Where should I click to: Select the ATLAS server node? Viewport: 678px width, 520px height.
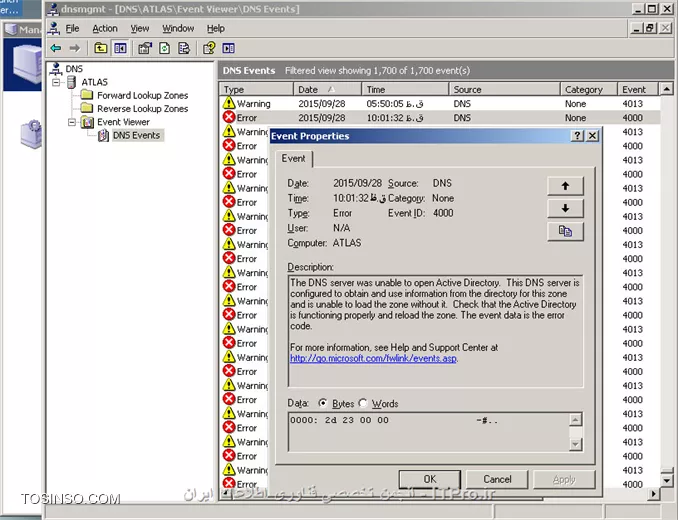94,82
